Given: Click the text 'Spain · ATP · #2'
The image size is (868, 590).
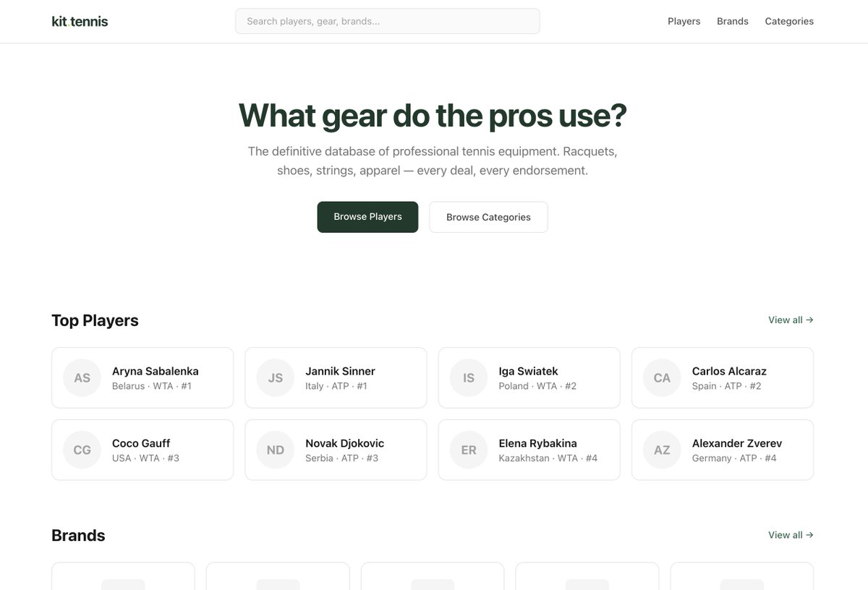Looking at the screenshot, I should 727,386.
